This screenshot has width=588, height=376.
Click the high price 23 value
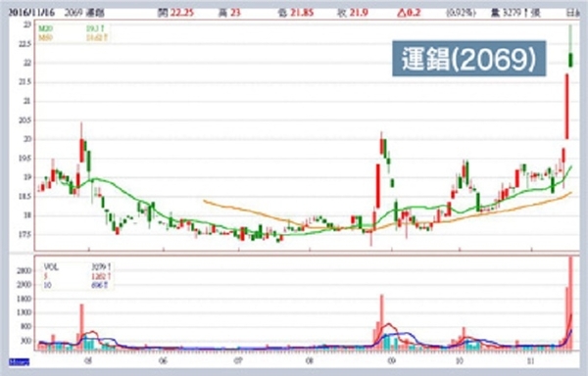235,13
